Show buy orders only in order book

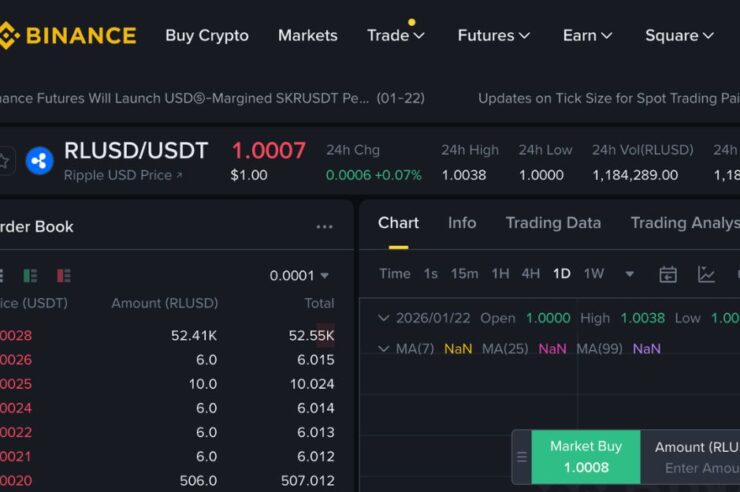pyautogui.click(x=31, y=275)
